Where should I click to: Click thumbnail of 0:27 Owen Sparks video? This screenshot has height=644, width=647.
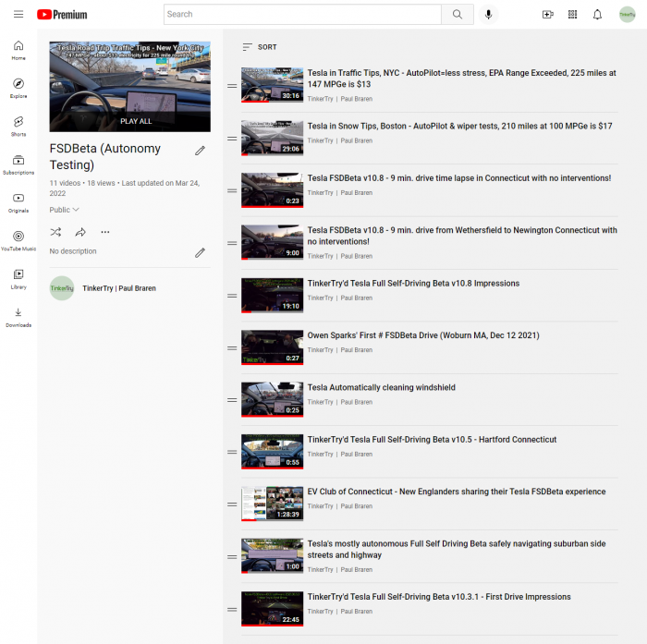[x=273, y=347]
